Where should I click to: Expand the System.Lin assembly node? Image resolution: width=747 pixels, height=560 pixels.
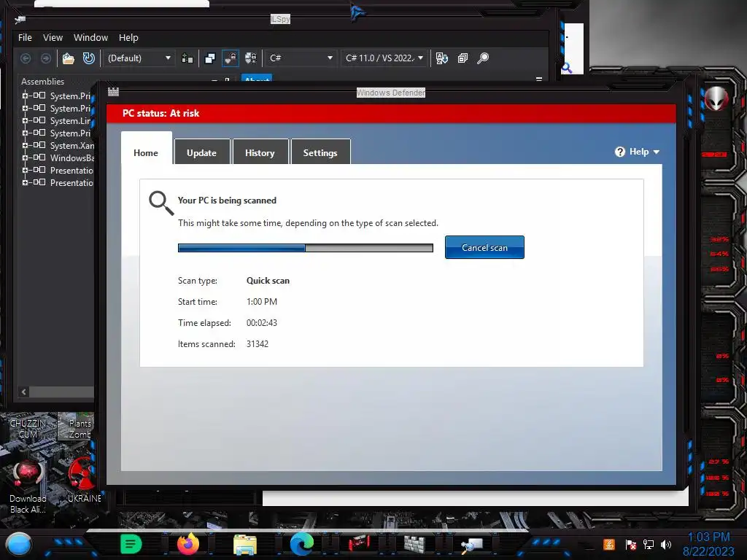pos(25,120)
